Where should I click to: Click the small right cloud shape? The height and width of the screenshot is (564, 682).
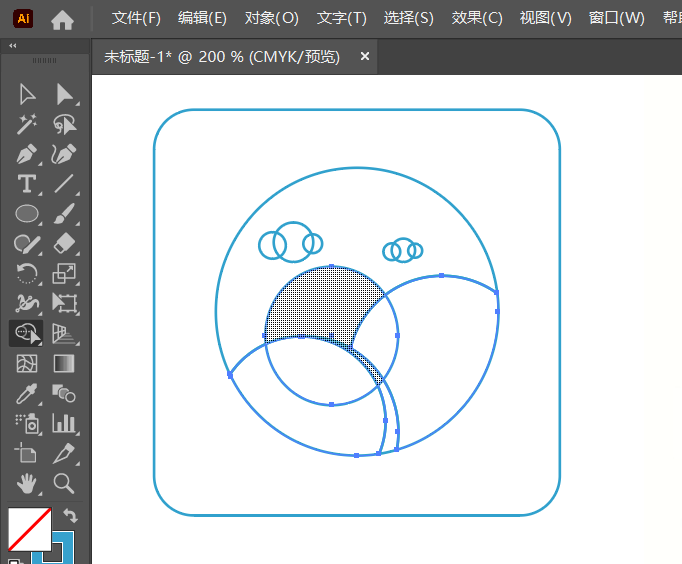pos(403,250)
